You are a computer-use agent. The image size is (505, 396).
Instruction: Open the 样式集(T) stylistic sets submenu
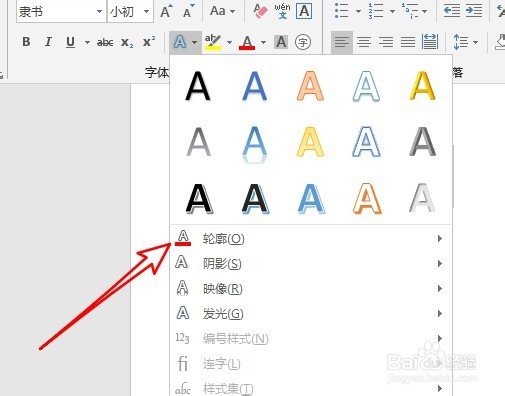[x=311, y=388]
